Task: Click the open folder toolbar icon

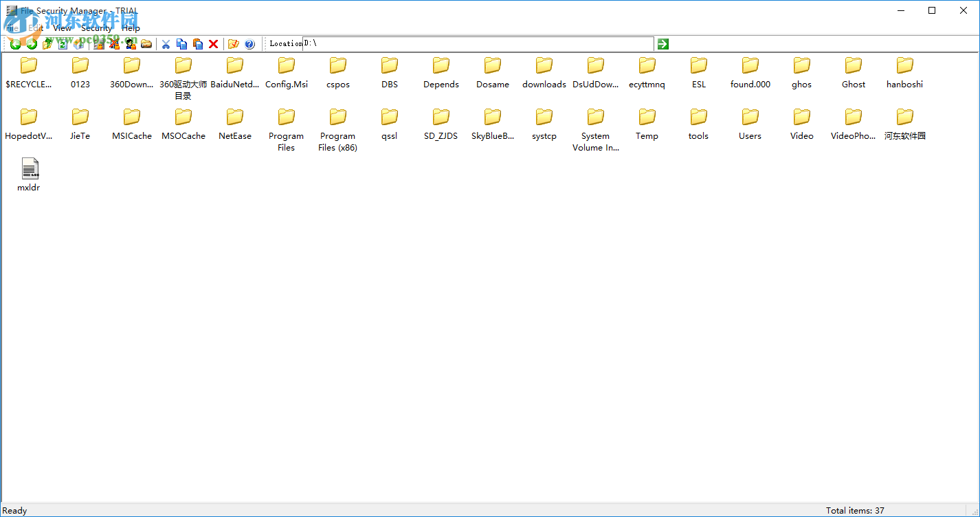Action: [146, 43]
